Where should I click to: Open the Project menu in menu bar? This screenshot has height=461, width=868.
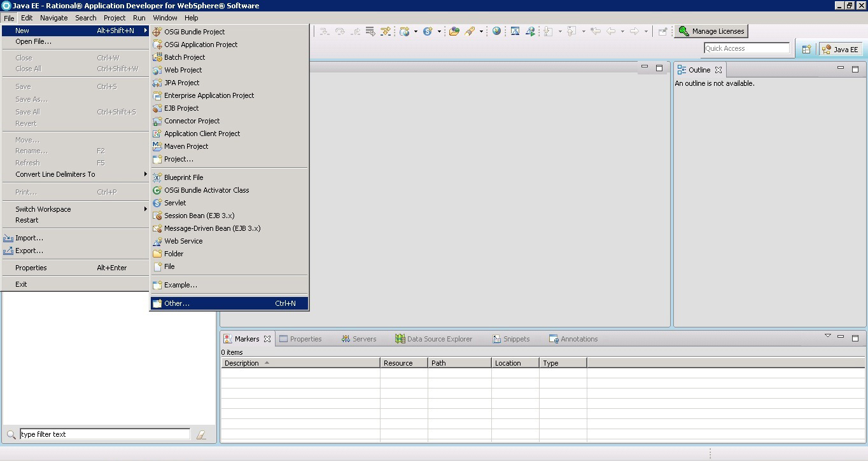[115, 18]
